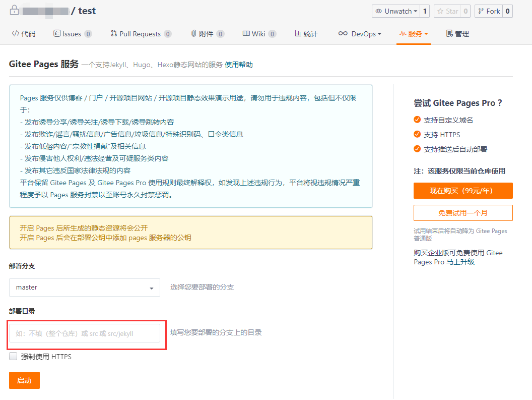Image resolution: width=532 pixels, height=400 pixels.
Task: Click the star icon in Star button
Action: tap(440, 11)
